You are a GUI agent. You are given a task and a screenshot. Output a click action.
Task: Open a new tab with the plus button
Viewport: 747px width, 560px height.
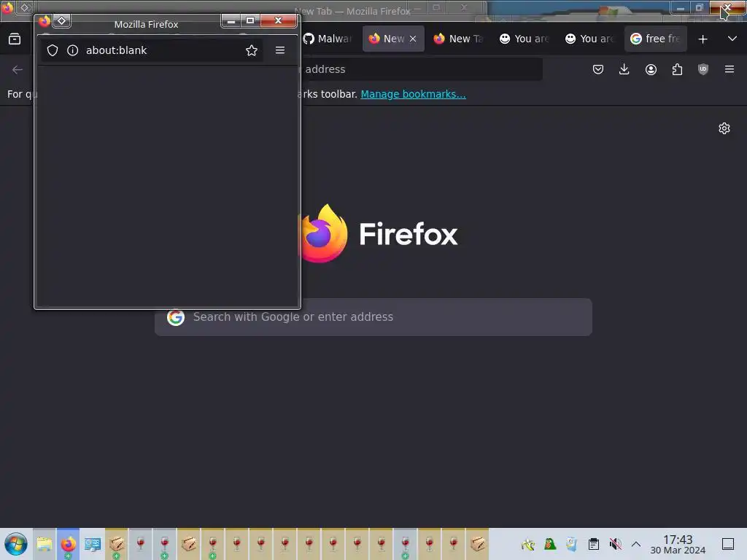point(703,39)
